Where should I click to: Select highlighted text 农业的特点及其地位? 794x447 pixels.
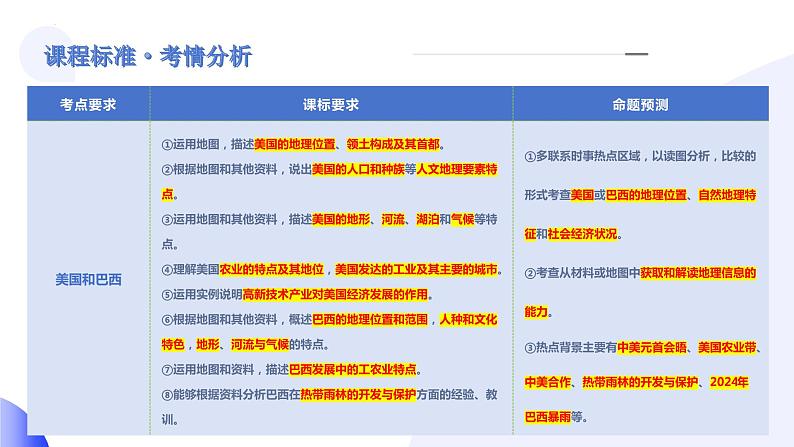273,269
